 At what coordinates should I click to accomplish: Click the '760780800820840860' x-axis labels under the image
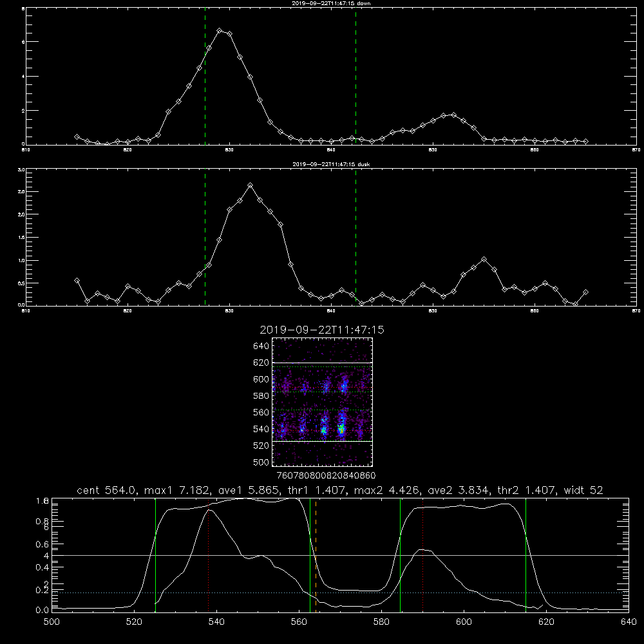coord(326,475)
